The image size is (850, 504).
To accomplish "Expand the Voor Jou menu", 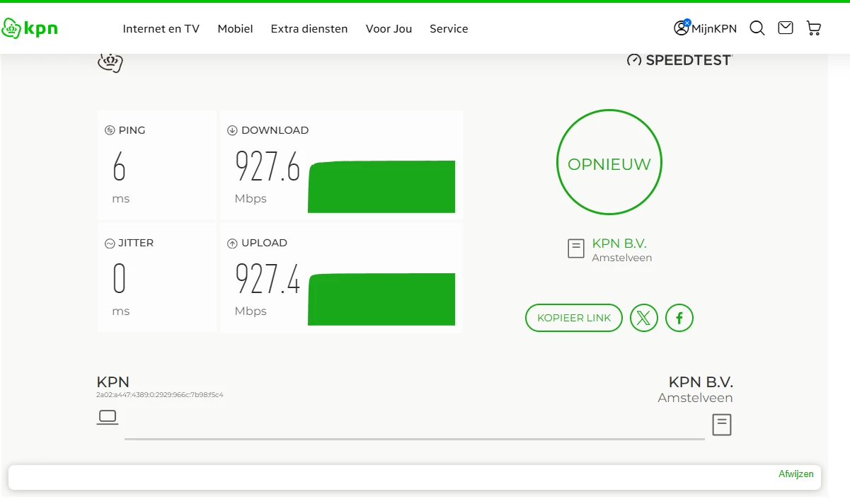I will pyautogui.click(x=389, y=29).
